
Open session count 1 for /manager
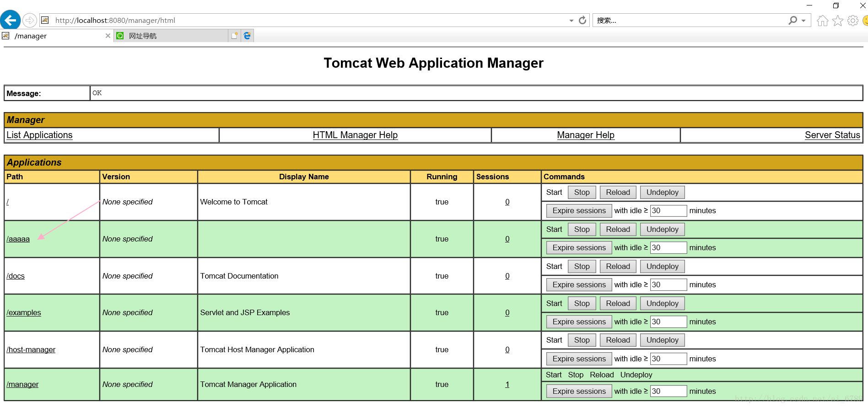(507, 384)
